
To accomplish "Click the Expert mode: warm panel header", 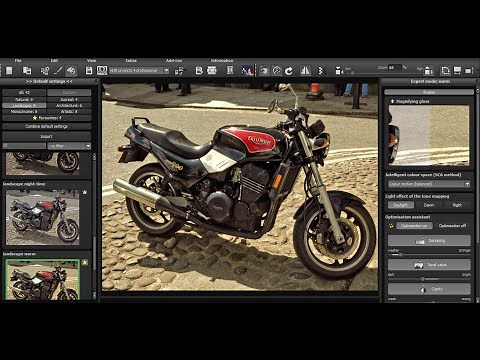I will pyautogui.click(x=430, y=81).
